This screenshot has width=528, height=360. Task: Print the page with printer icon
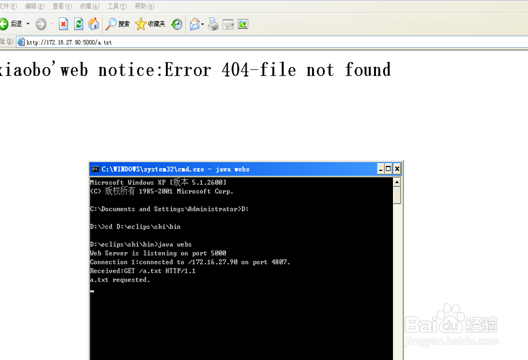point(213,24)
